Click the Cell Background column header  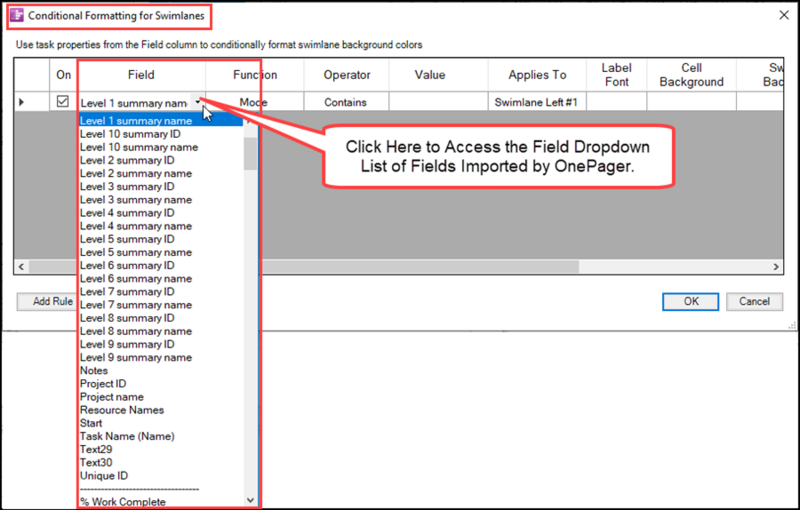[x=691, y=75]
